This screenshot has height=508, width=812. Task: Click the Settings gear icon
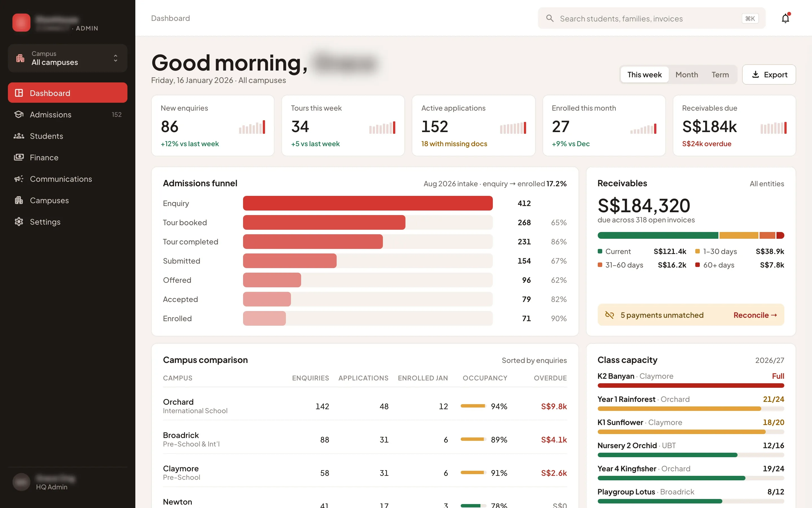(19, 222)
